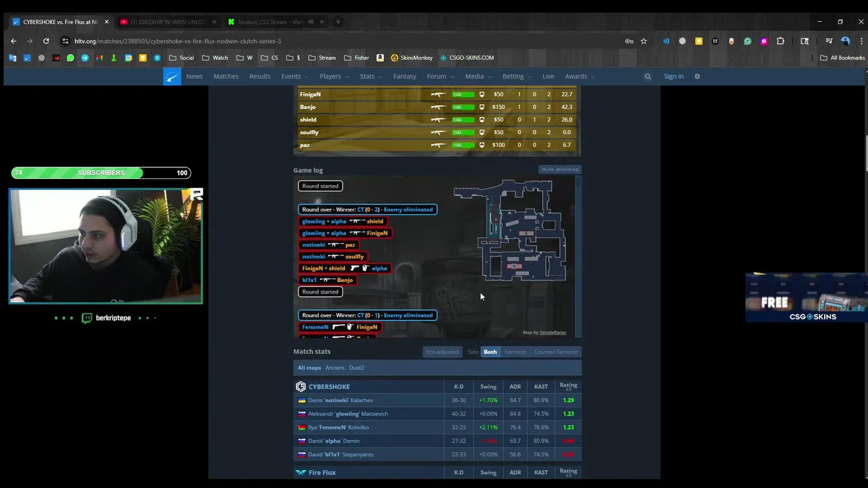The height and width of the screenshot is (488, 868).
Task: Open the All Bookmarks folder
Action: [842, 58]
